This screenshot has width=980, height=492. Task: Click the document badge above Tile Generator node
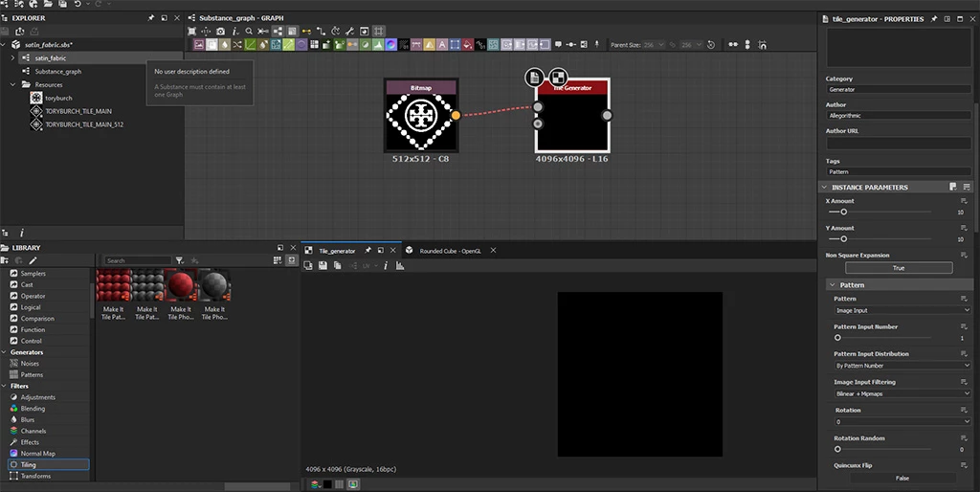coord(534,78)
